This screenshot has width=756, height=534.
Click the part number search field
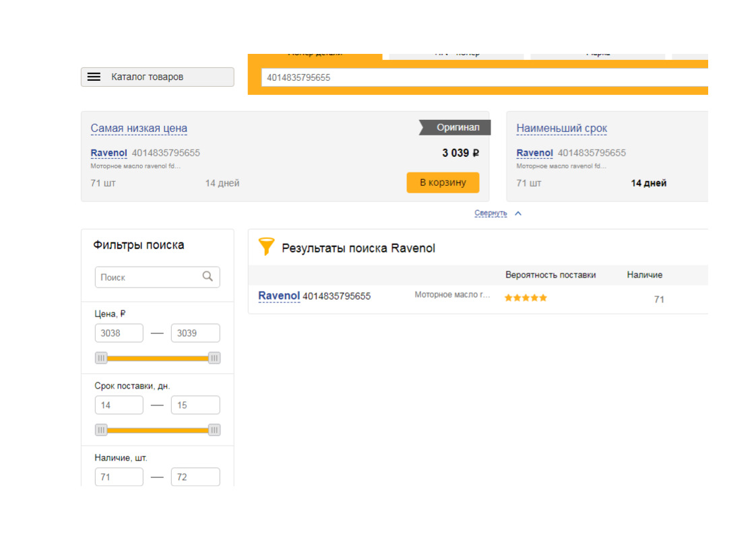click(484, 77)
